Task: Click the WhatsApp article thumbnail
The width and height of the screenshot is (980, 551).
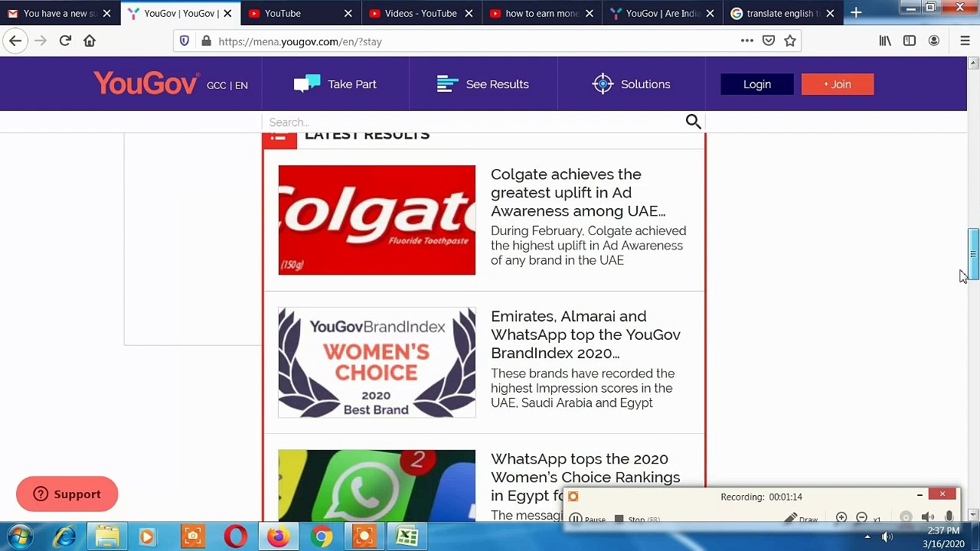Action: tap(377, 485)
